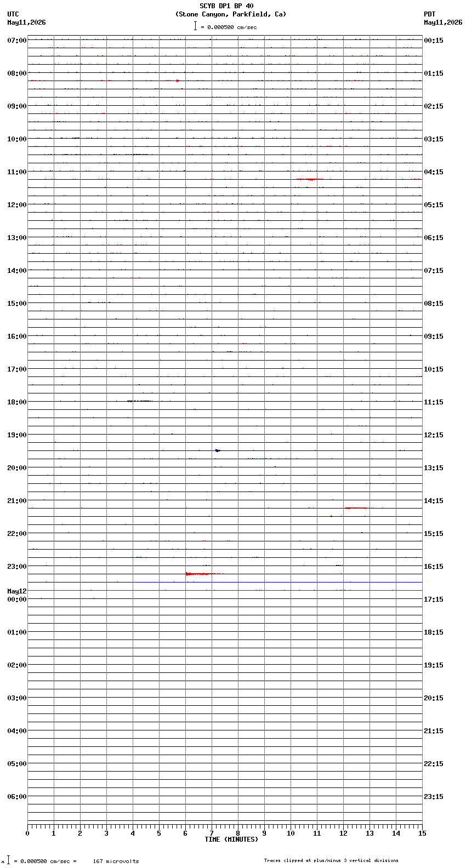466x868 pixels.
Task: Click the 'Traces clipped at plus/minus 3 vertical divisions' note
Action: pyautogui.click(x=331, y=860)
